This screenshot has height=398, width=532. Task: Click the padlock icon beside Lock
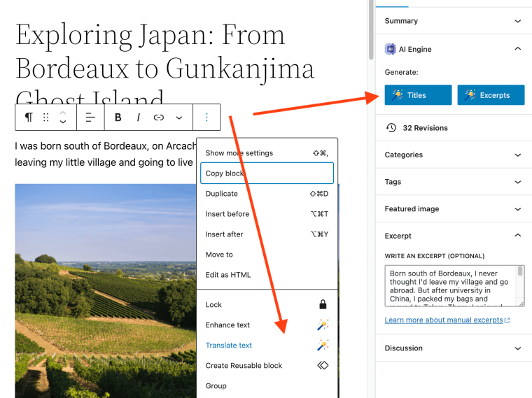[x=323, y=304]
